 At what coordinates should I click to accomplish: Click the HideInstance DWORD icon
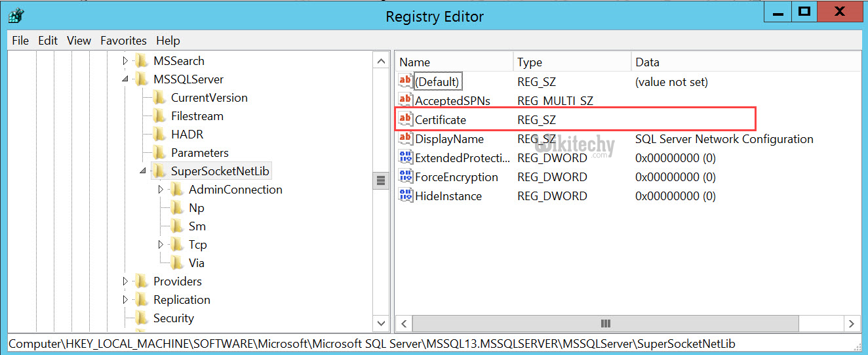pyautogui.click(x=406, y=196)
